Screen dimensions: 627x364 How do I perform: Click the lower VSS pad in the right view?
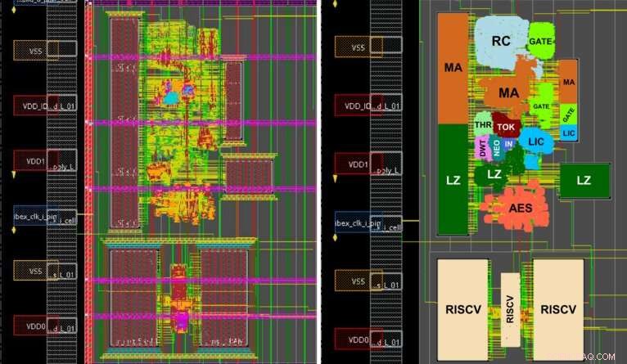pos(359,281)
